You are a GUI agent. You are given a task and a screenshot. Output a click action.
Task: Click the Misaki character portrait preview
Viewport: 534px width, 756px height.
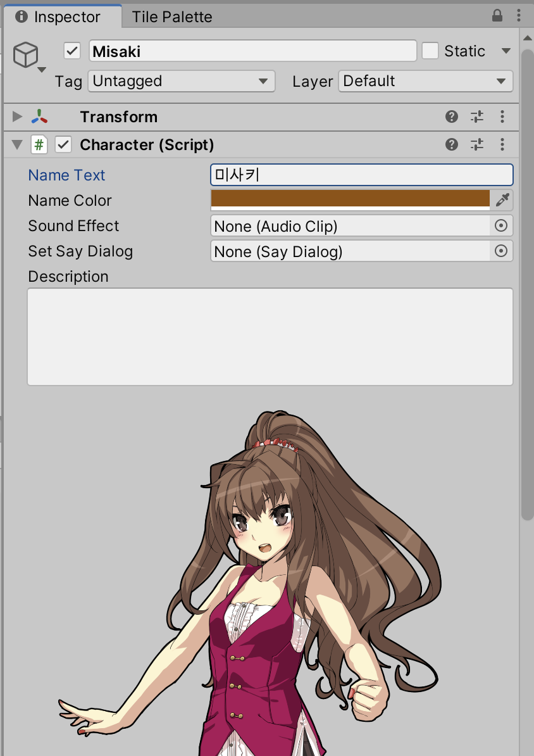[251, 583]
